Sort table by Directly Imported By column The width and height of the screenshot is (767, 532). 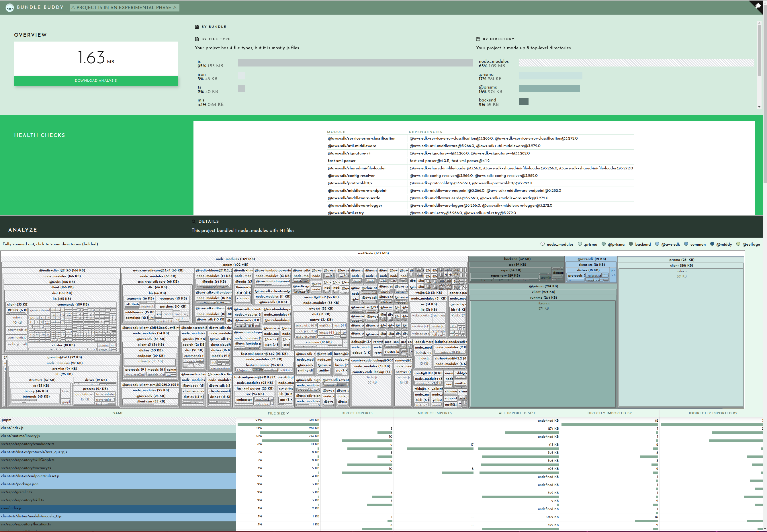609,413
